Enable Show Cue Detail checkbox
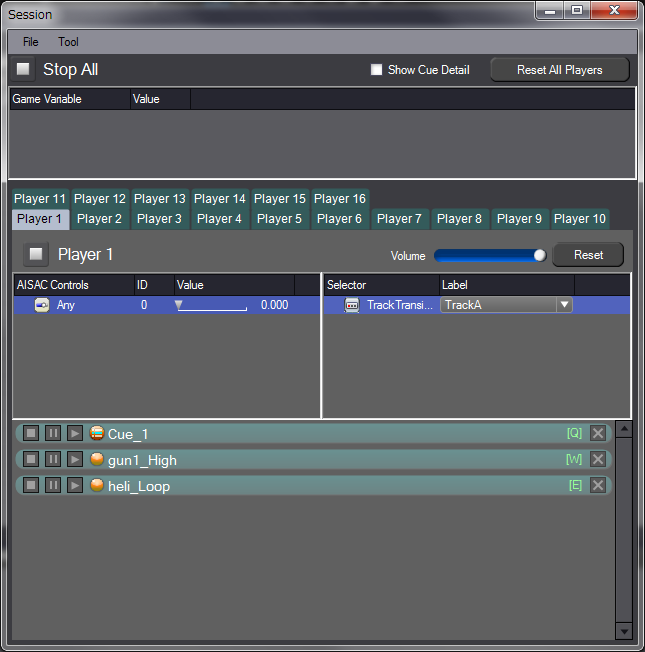This screenshot has height=652, width=645. tap(377, 70)
